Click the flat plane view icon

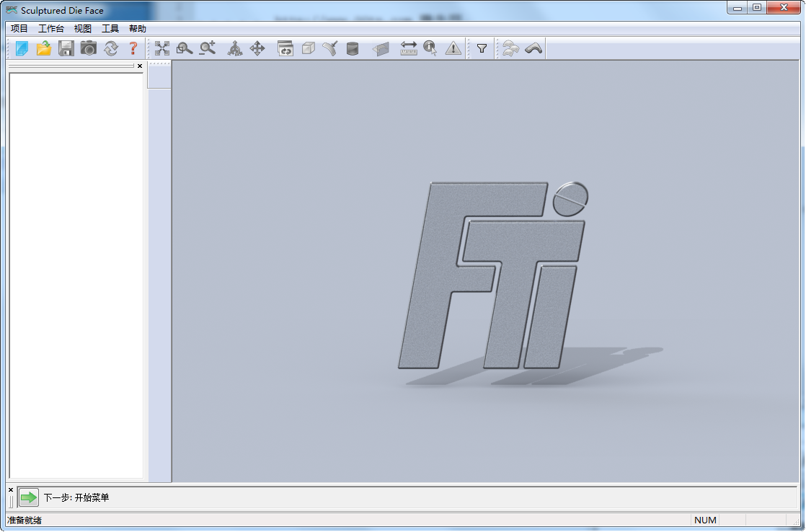tap(381, 48)
